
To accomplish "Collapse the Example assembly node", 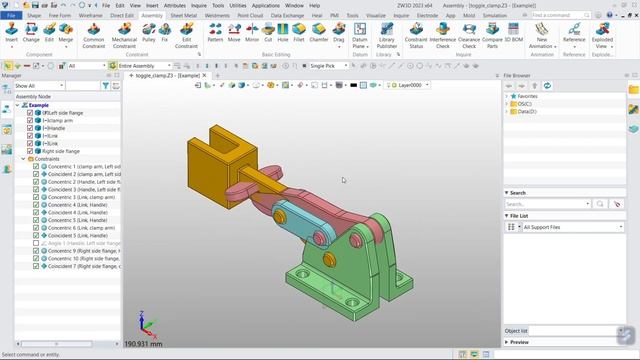I will 18,105.
